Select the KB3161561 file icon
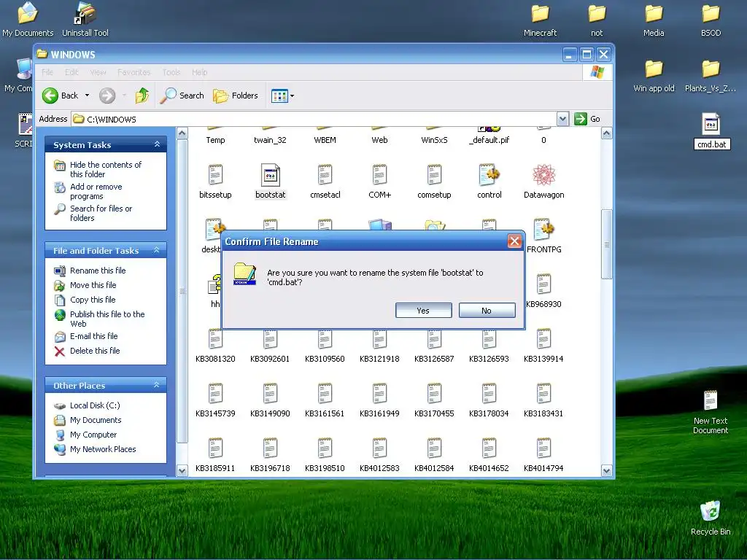 325,394
